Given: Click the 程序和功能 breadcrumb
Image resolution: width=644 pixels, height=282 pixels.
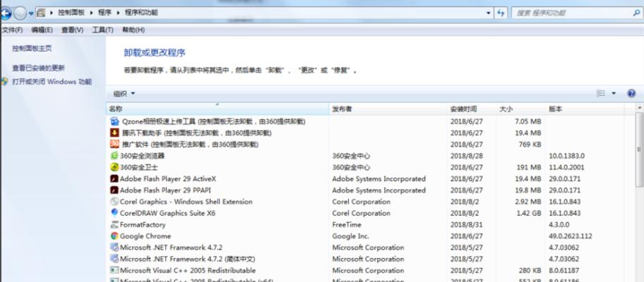Looking at the screenshot, I should [141, 13].
